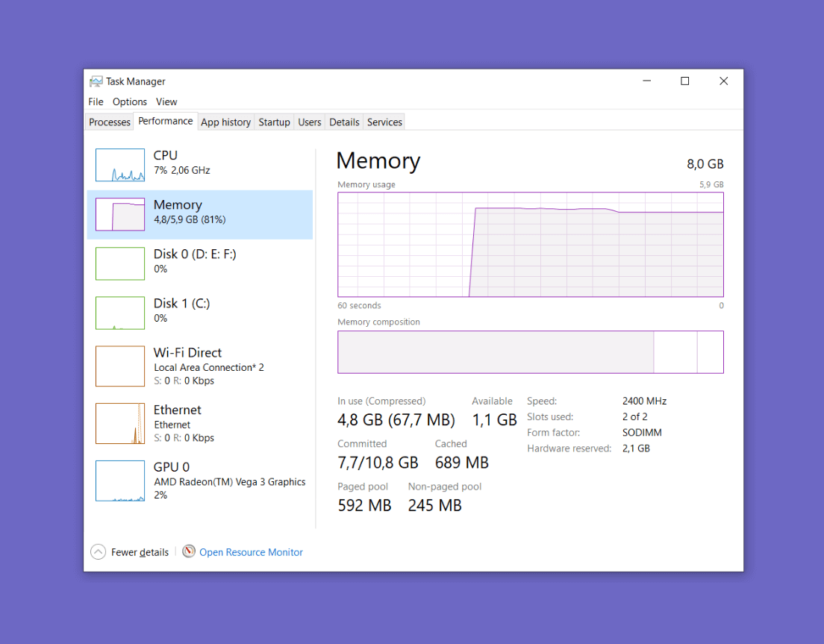Image resolution: width=824 pixels, height=644 pixels.
Task: Open the Options menu
Action: point(129,101)
